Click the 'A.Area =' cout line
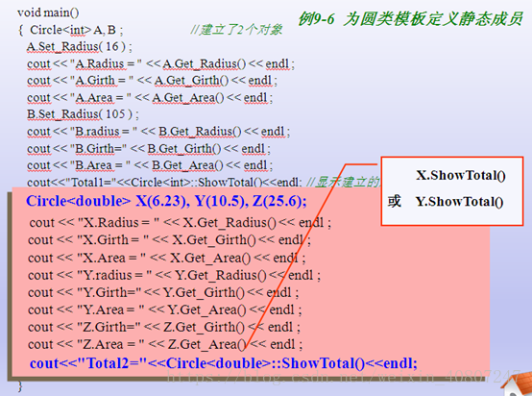 [150, 98]
